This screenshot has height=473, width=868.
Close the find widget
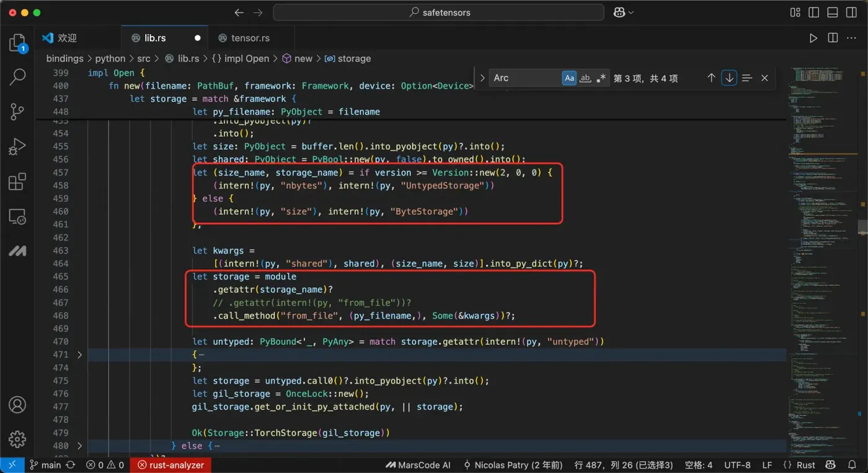pyautogui.click(x=764, y=78)
